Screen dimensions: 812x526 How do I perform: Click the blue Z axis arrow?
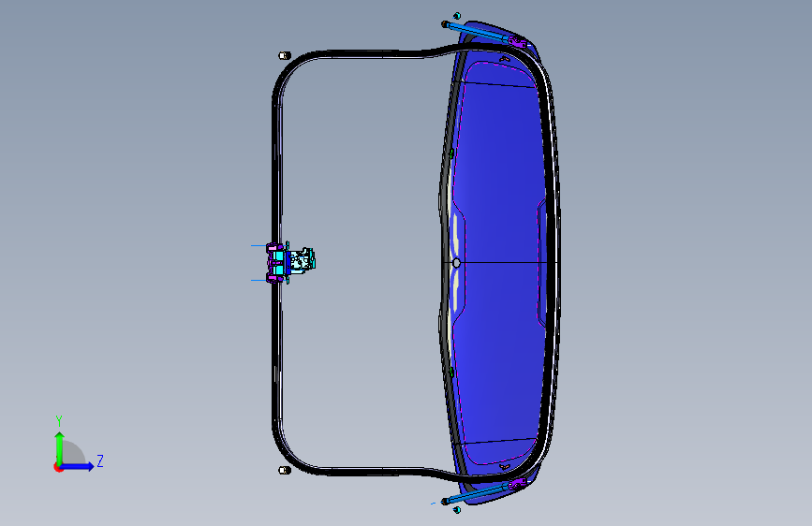pyautogui.click(x=78, y=466)
